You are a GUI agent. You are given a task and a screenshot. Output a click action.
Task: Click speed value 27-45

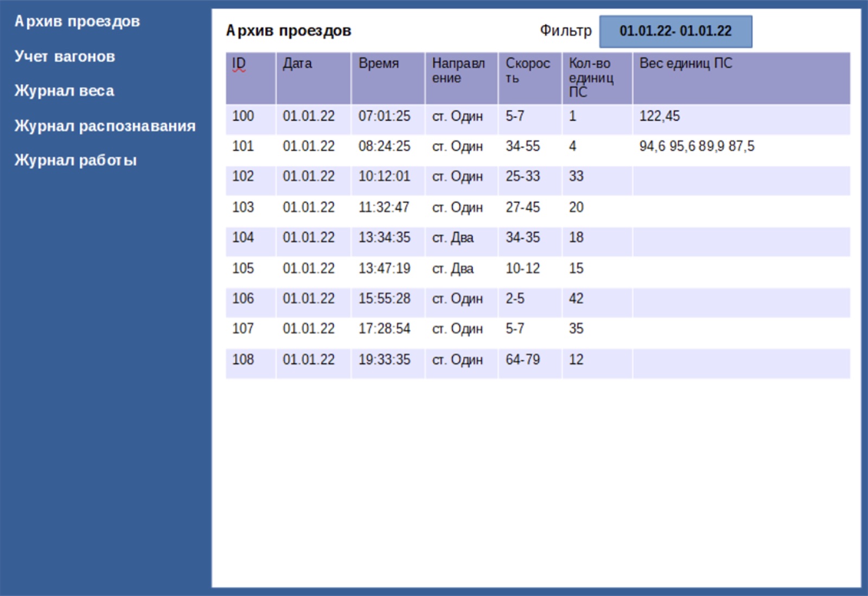[523, 207]
